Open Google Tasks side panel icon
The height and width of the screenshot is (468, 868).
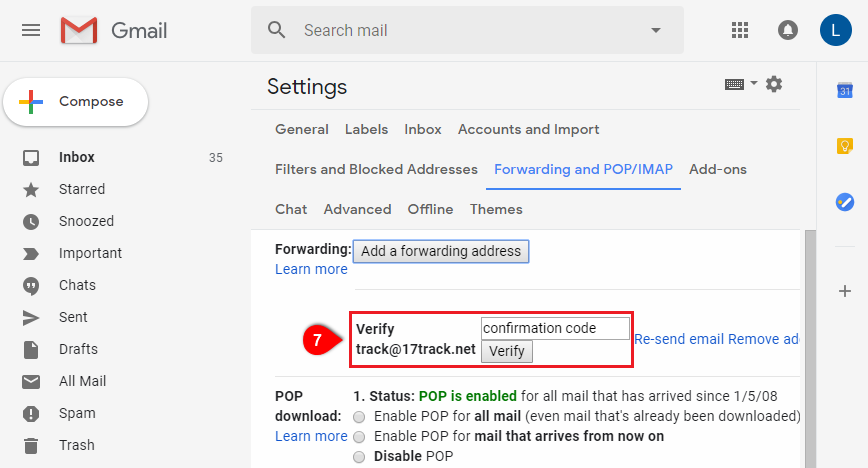845,202
